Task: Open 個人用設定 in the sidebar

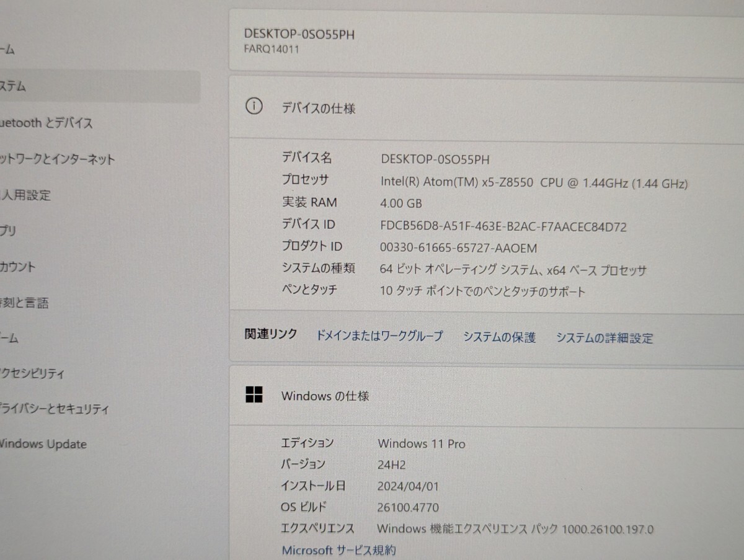Action: [25, 195]
